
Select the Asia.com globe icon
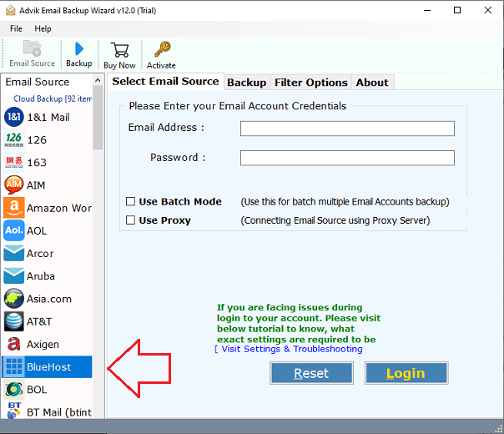coord(14,299)
